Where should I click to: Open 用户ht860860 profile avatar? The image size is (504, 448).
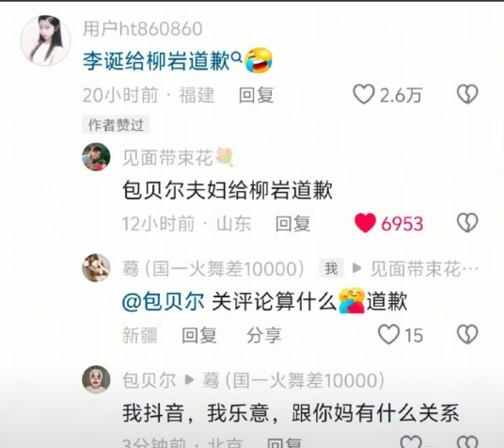45,40
